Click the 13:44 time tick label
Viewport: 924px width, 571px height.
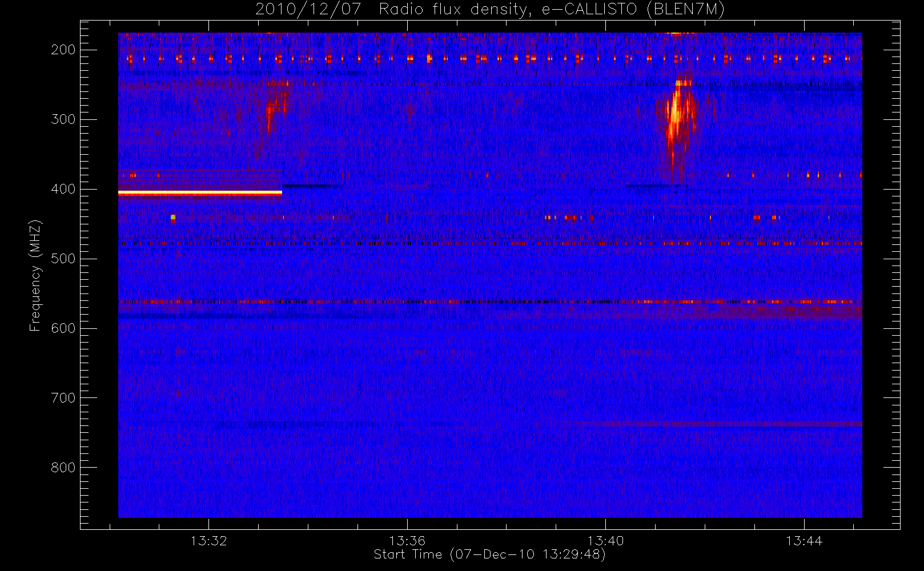coord(804,540)
